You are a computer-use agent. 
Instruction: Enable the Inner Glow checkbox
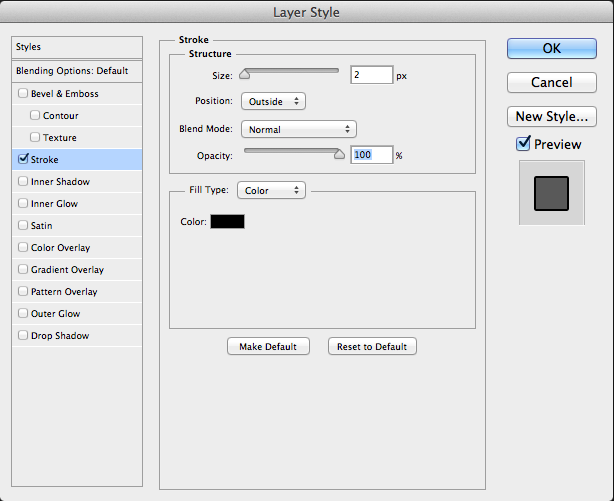pos(23,203)
